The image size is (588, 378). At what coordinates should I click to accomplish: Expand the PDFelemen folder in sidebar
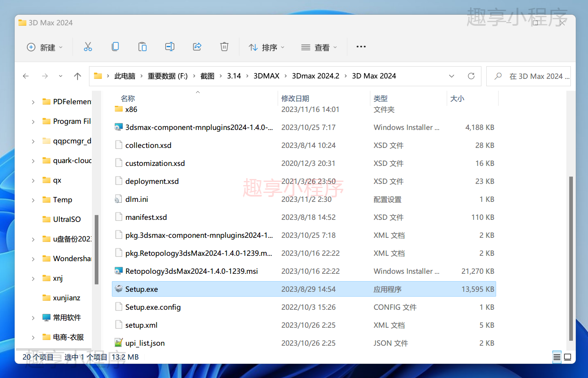coord(33,102)
